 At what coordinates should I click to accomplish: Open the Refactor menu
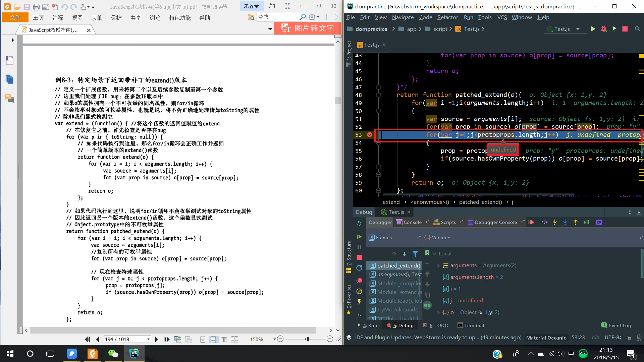tap(447, 17)
